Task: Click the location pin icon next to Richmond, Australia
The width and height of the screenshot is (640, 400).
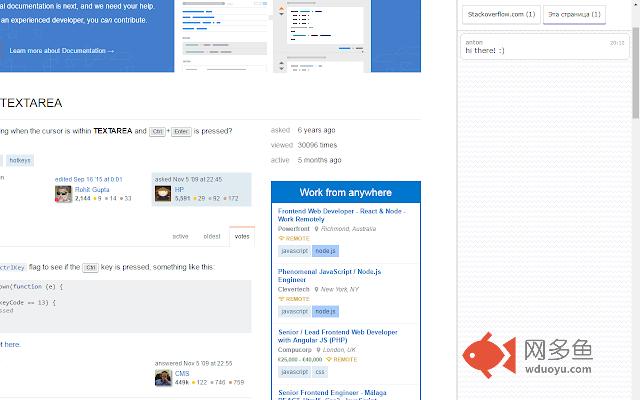Action: (x=316, y=229)
